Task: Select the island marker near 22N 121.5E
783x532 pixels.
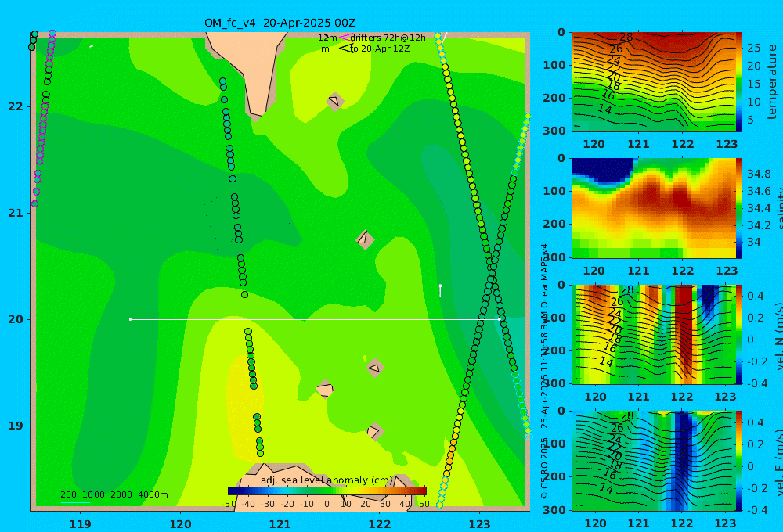Action: pos(334,101)
